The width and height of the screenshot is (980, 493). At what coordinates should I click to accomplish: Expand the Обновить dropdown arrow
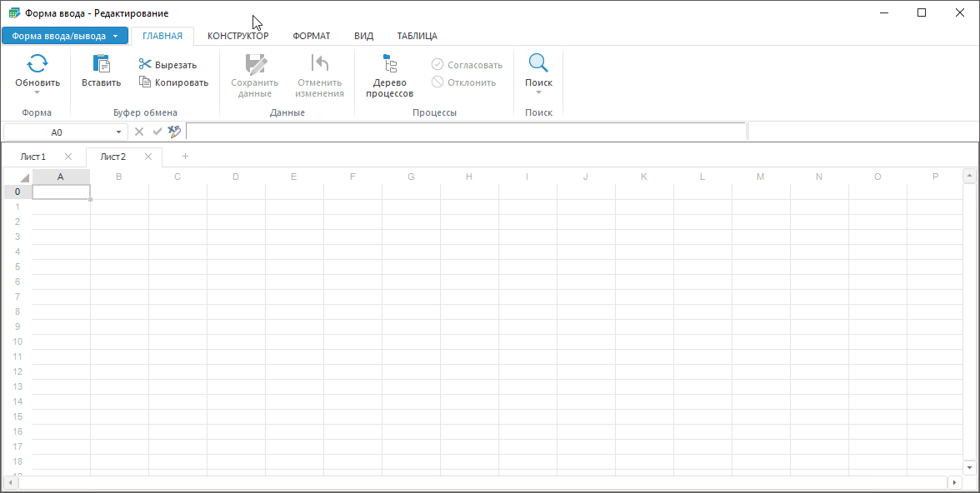[x=37, y=92]
